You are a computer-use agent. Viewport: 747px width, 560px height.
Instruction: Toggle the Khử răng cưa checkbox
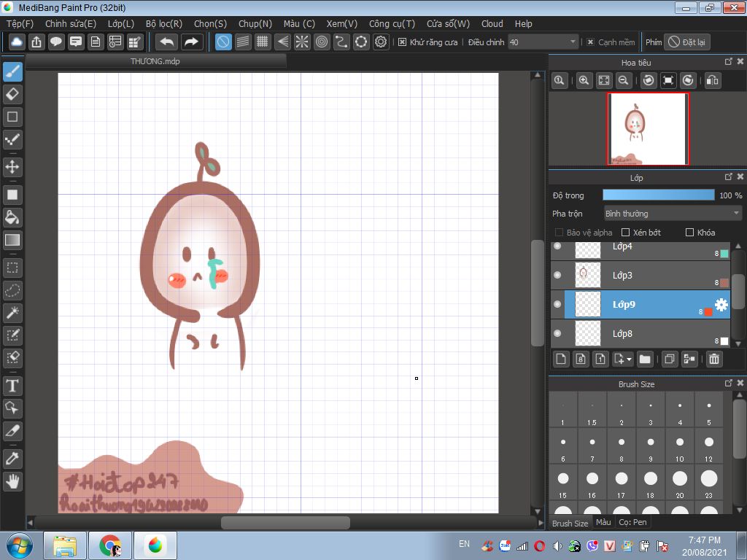pyautogui.click(x=402, y=42)
